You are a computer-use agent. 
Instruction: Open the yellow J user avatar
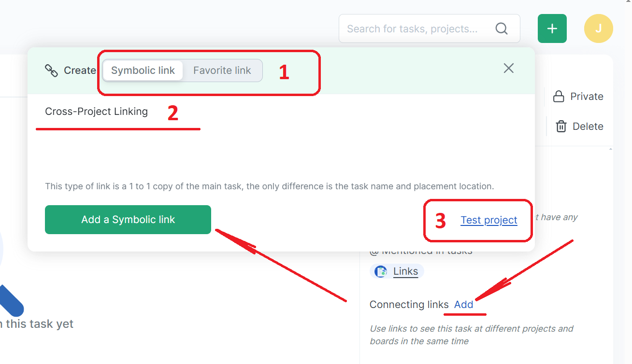598,28
